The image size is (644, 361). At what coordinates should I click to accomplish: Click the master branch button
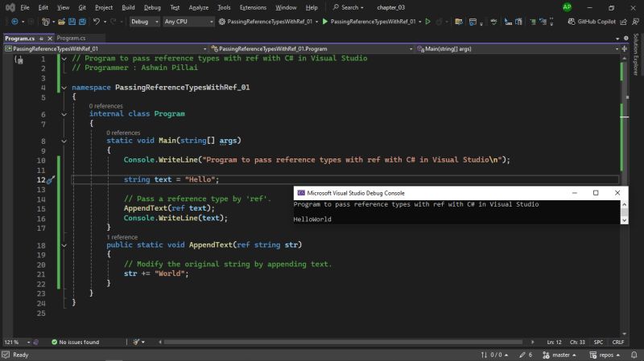(x=559, y=355)
